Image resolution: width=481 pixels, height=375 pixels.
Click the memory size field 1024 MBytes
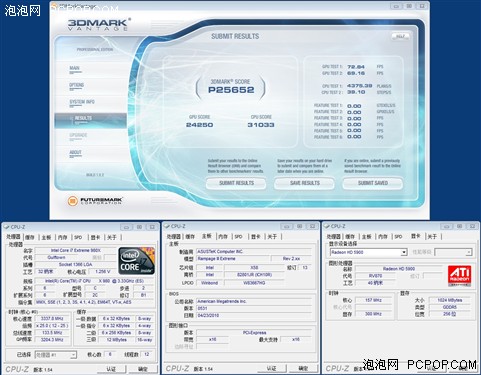(450, 300)
